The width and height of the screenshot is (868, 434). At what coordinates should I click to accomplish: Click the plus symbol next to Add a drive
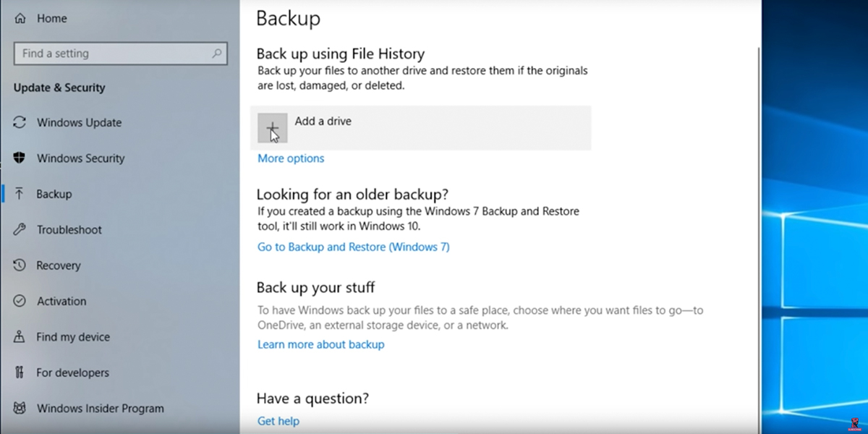273,127
